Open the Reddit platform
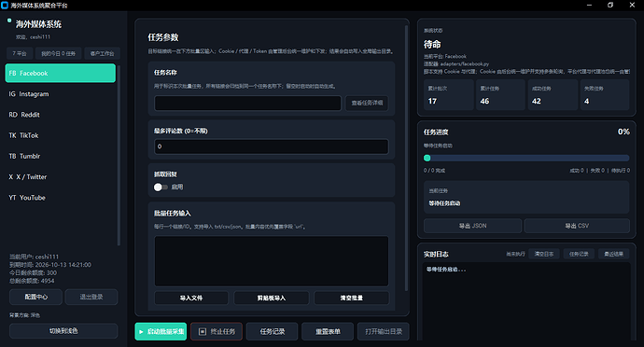 coord(61,115)
